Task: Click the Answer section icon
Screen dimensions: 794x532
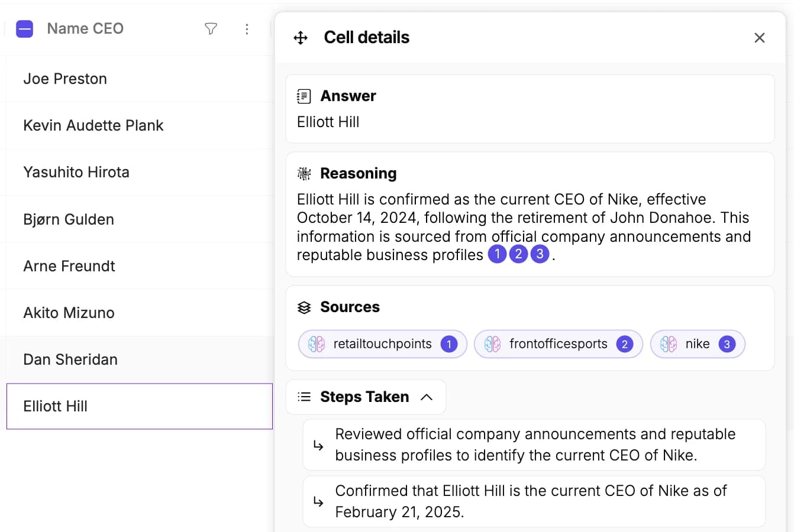Action: 304,96
